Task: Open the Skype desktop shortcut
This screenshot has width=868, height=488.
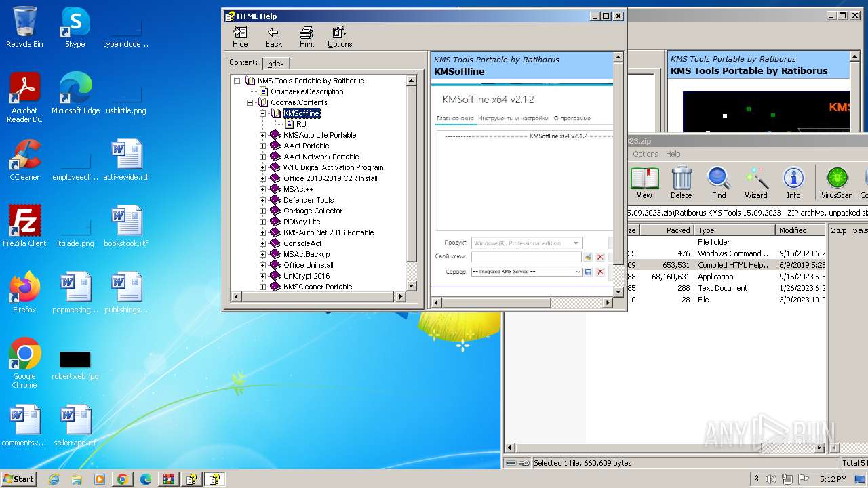Action: (75, 27)
